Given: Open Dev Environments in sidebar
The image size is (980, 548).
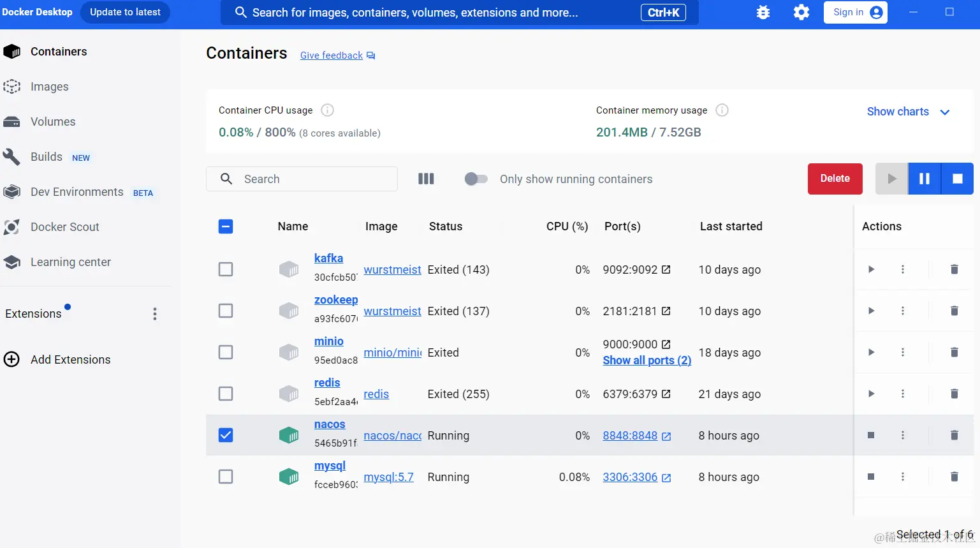Looking at the screenshot, I should click(78, 192).
